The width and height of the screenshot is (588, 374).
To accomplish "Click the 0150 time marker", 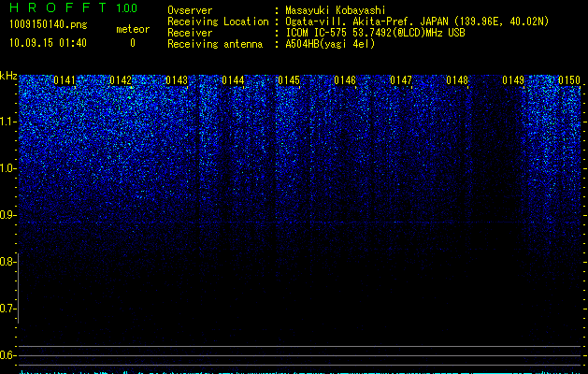I will (x=569, y=80).
